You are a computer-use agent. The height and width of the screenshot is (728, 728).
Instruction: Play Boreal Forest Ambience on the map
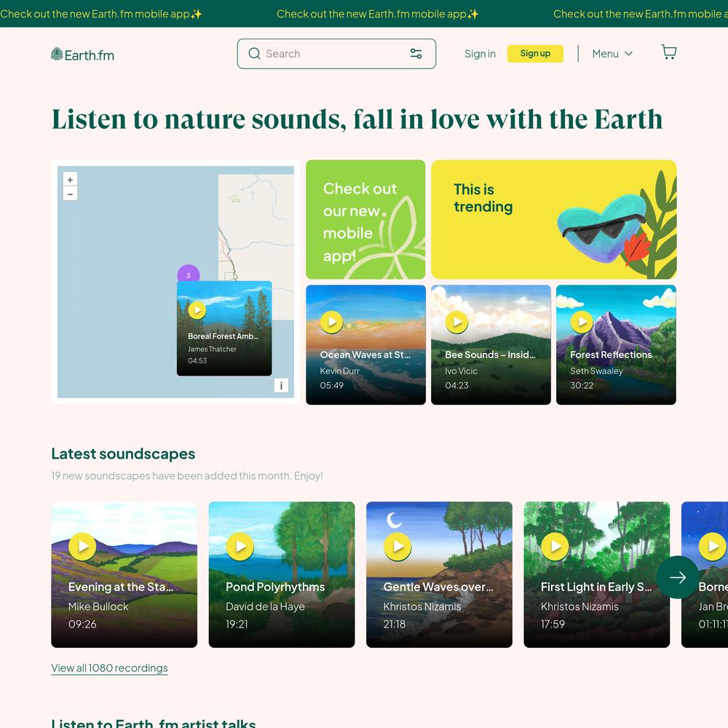point(197,309)
